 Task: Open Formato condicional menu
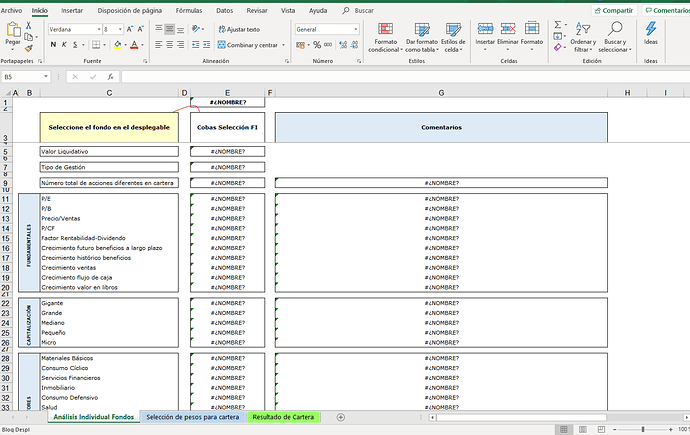point(385,37)
